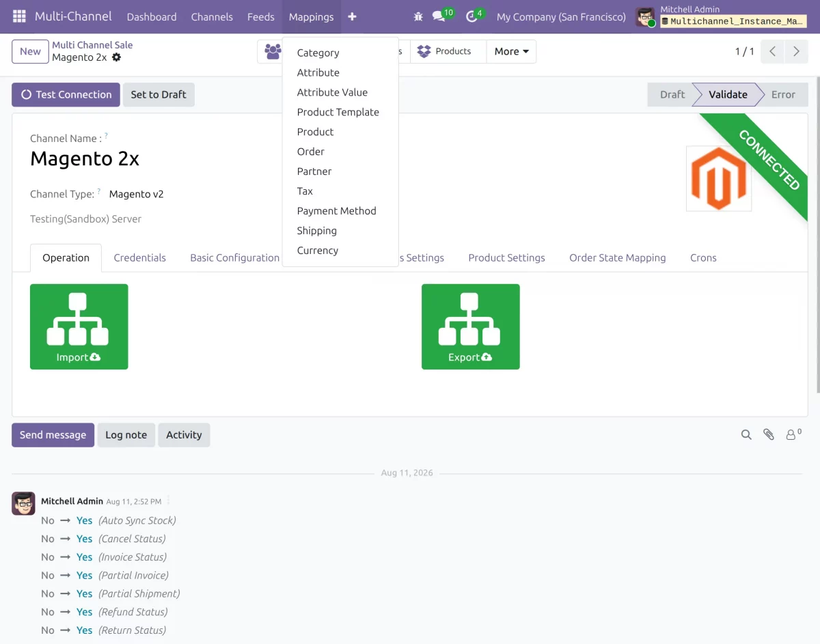
Task: Click the 1 / 1 record pager
Action: tap(745, 51)
